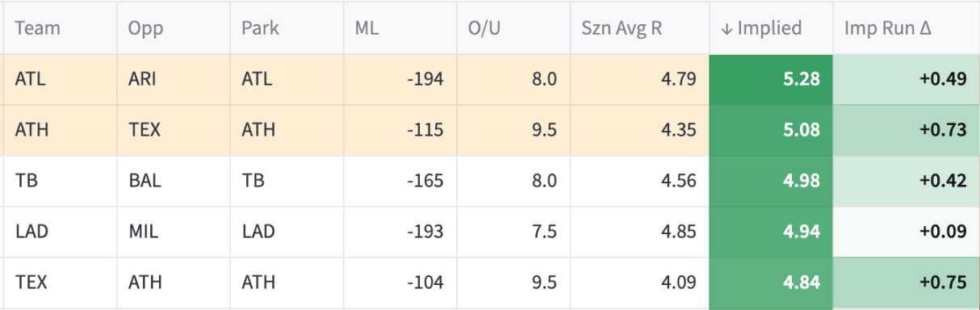This screenshot has height=310, width=980.
Task: Sort by the Implied column header
Action: pos(770,28)
